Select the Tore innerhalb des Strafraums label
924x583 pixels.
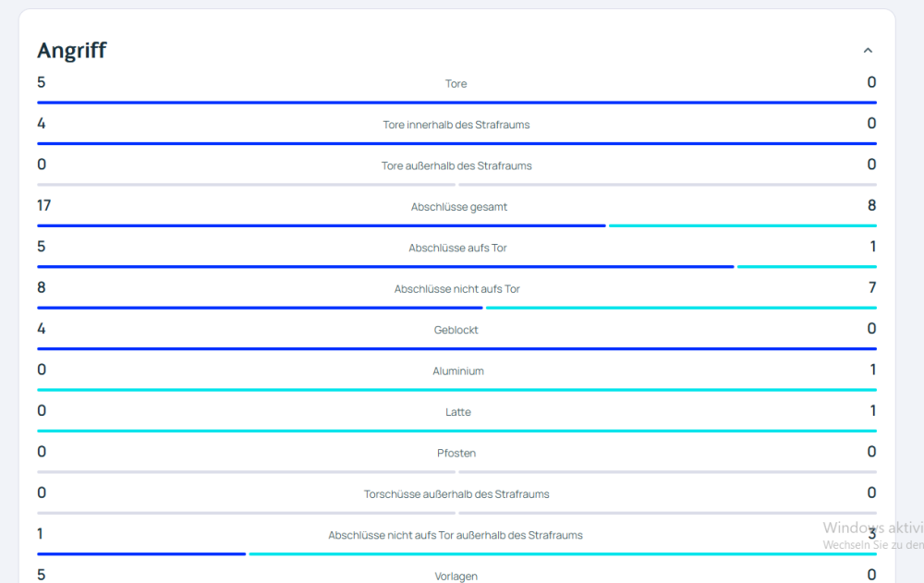point(456,125)
